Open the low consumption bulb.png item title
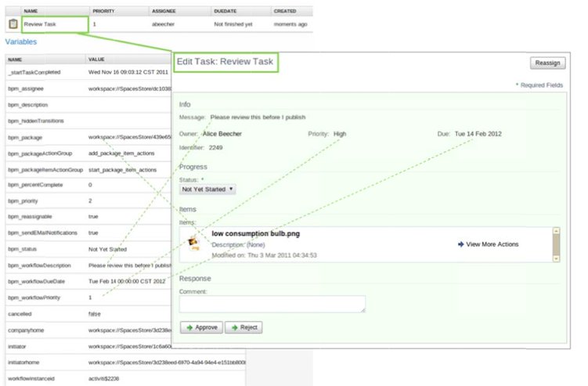588x386 pixels. pos(255,233)
